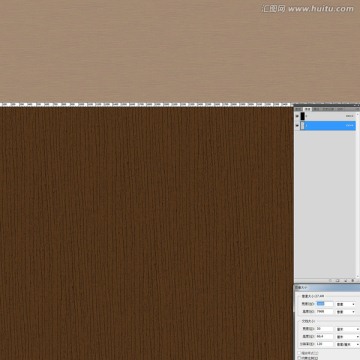Click the load as selection dotted circle icon

tap(330, 281)
